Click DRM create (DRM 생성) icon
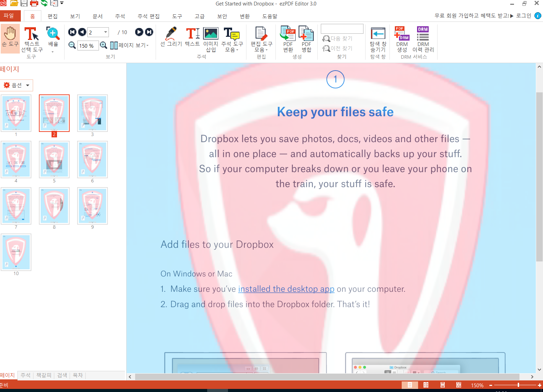Image resolution: width=543 pixels, height=392 pixels. click(x=402, y=39)
